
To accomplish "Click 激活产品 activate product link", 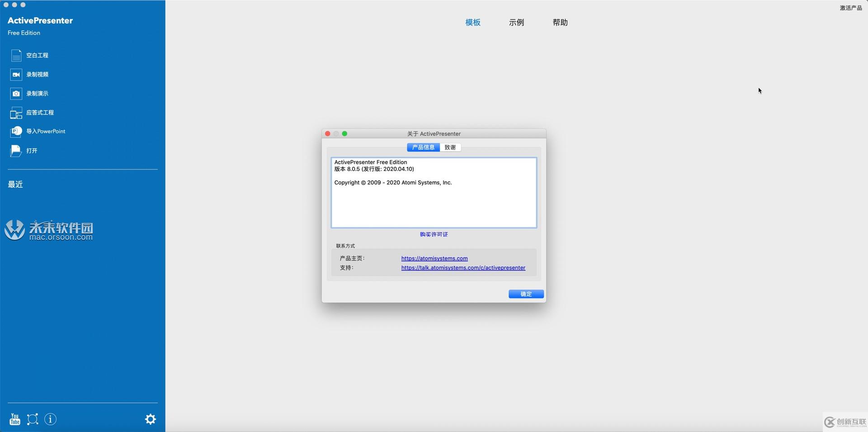I will click(851, 8).
